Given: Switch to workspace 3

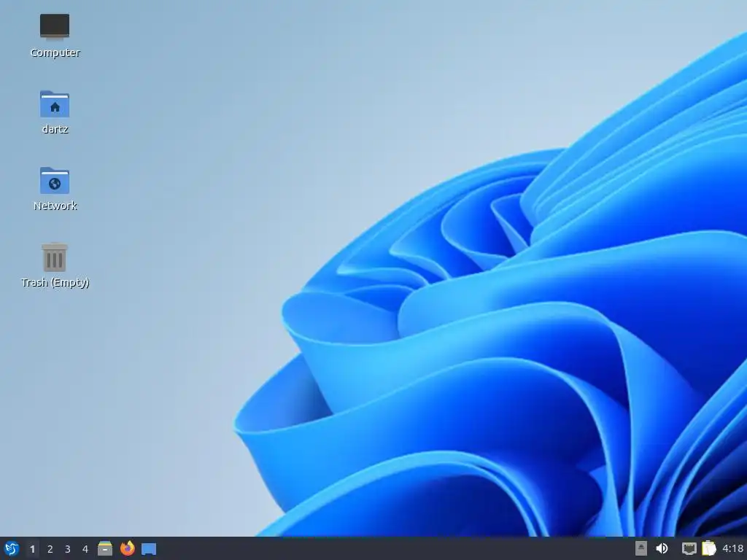Looking at the screenshot, I should pyautogui.click(x=68, y=549).
